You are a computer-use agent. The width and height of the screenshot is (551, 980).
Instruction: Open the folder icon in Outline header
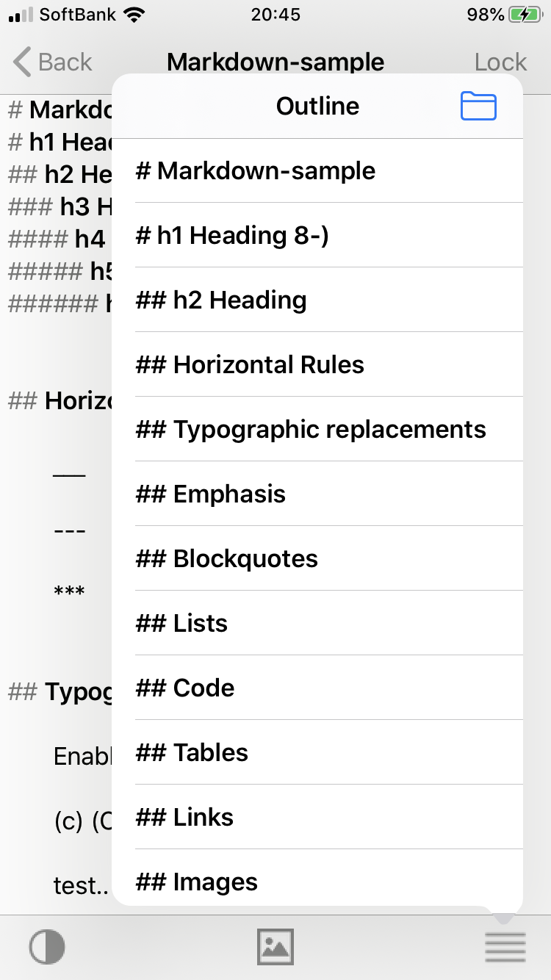[478, 106]
